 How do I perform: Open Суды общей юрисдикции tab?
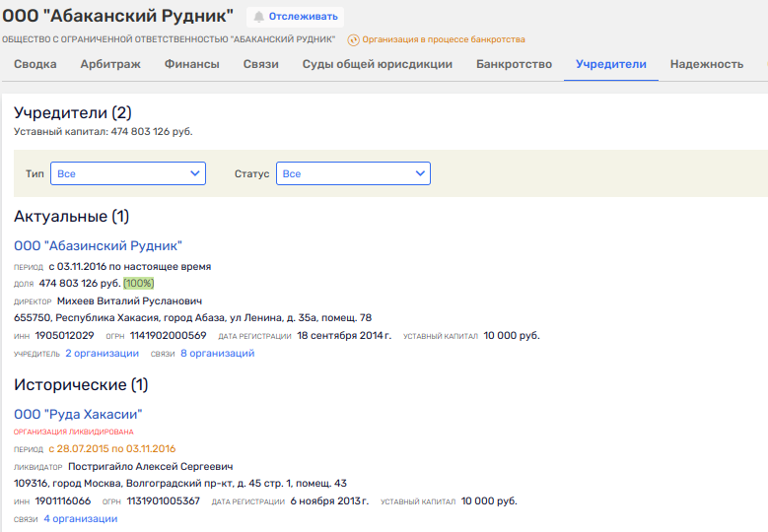378,64
